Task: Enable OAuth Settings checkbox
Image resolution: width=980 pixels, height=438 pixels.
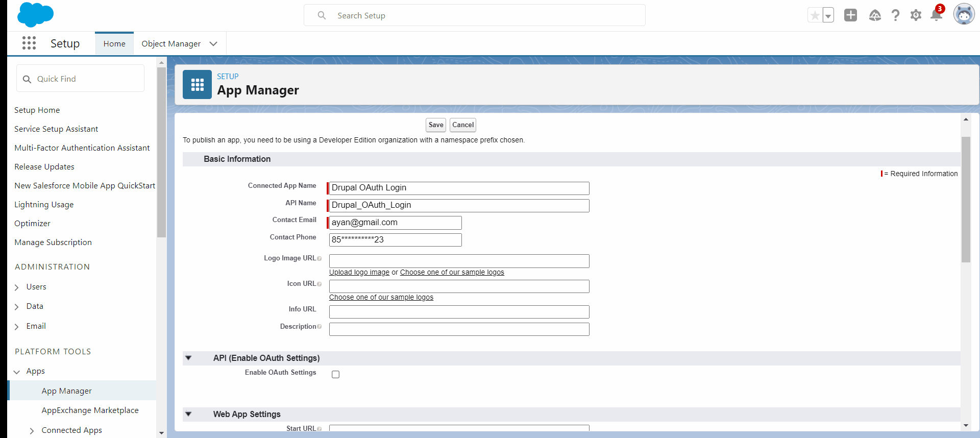Action: point(335,374)
